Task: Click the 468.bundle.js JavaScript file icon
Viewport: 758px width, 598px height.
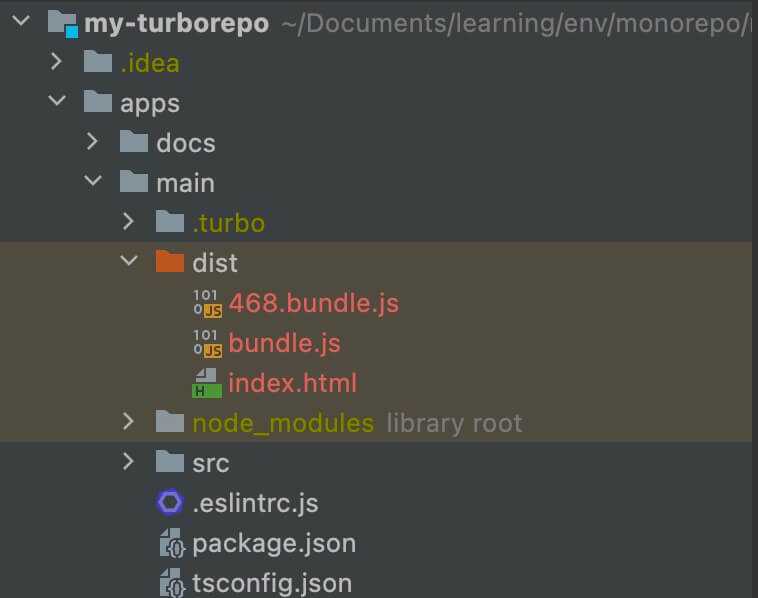Action: pos(207,304)
